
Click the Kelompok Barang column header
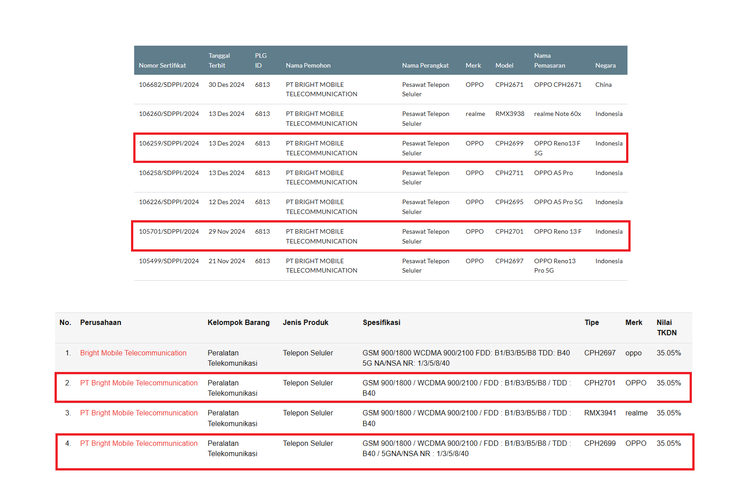[x=241, y=323]
